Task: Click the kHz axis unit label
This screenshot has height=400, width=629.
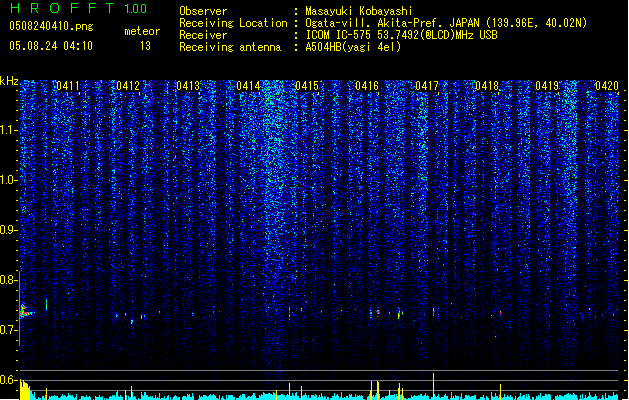Action: coord(9,81)
